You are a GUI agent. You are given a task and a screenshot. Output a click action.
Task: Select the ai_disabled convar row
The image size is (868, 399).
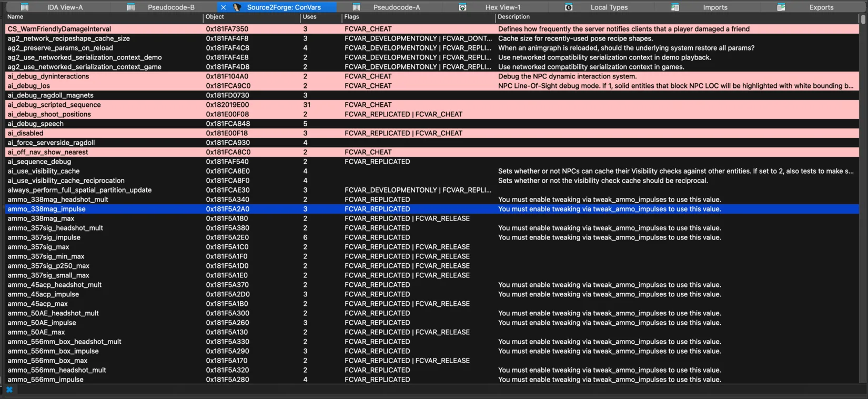[432, 133]
